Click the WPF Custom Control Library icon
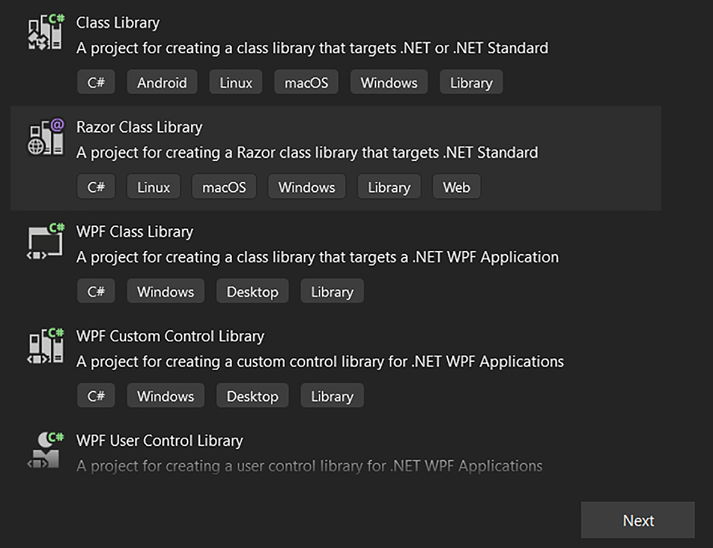Image resolution: width=713 pixels, height=548 pixels. tap(46, 346)
